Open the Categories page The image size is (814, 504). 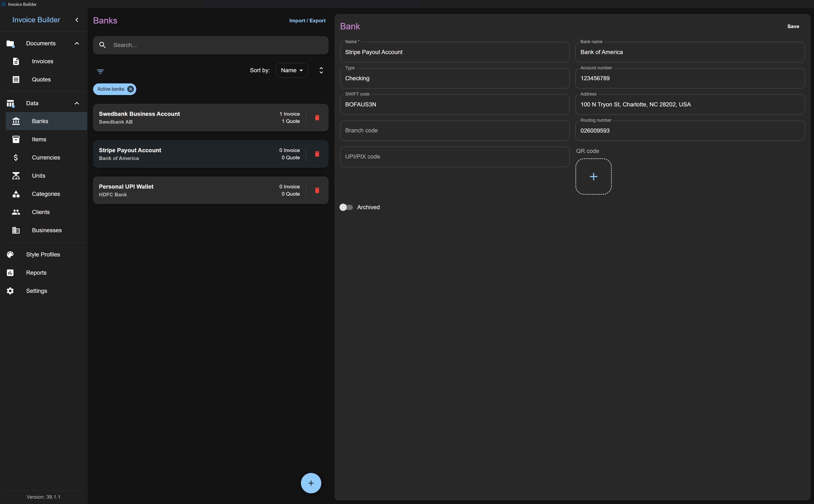click(46, 194)
